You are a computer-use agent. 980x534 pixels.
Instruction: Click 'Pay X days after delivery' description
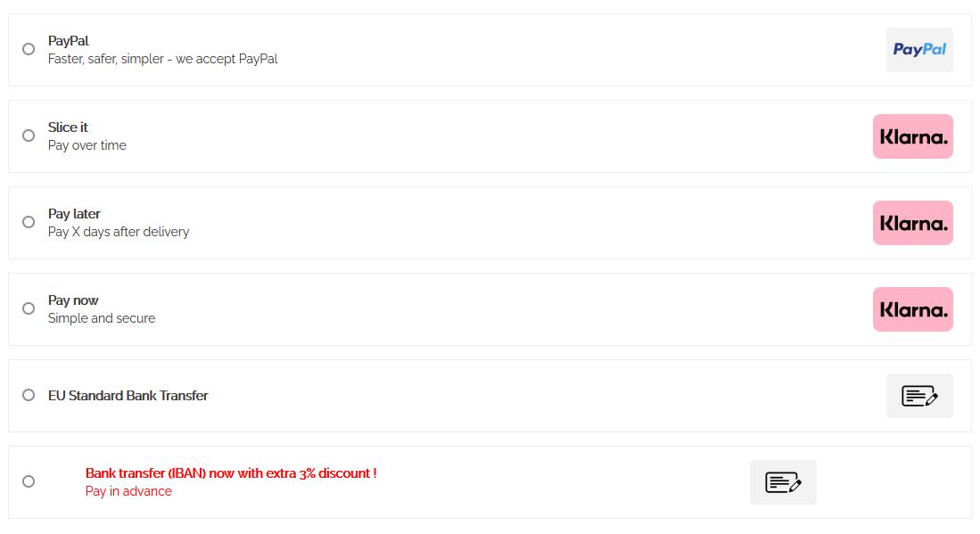pos(119,232)
